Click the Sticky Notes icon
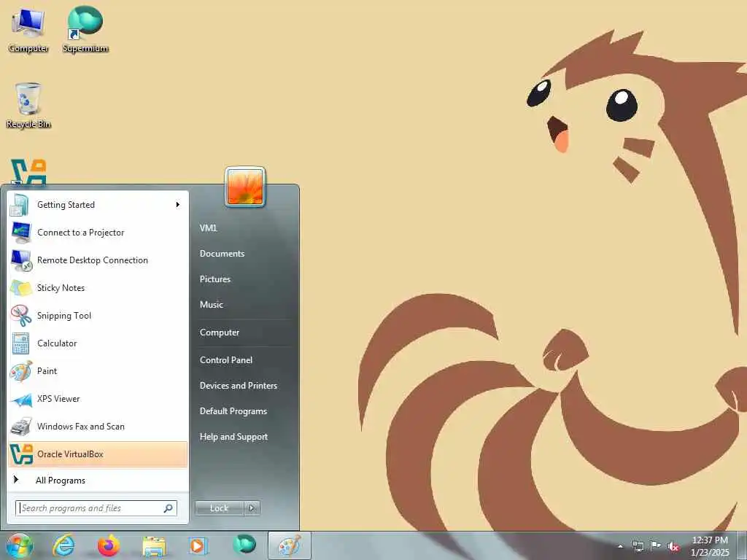This screenshot has height=560, width=747. tap(21, 288)
